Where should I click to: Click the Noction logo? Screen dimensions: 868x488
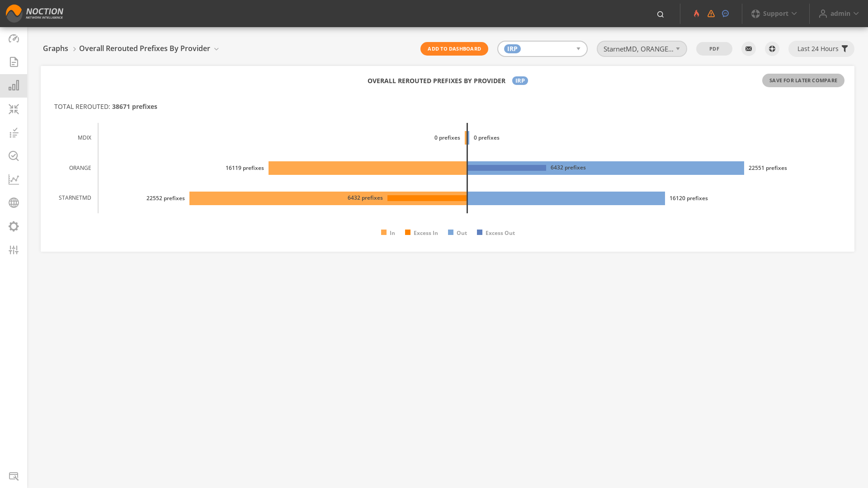[x=34, y=14]
